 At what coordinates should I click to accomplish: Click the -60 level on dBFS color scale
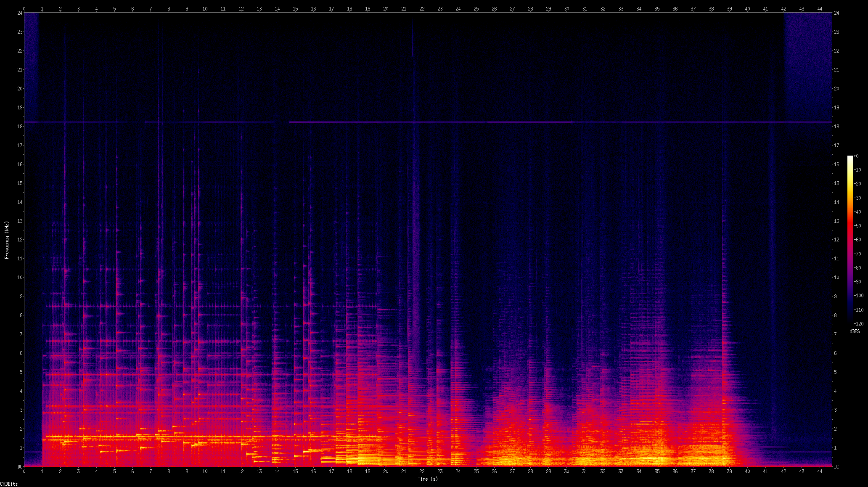tap(857, 240)
